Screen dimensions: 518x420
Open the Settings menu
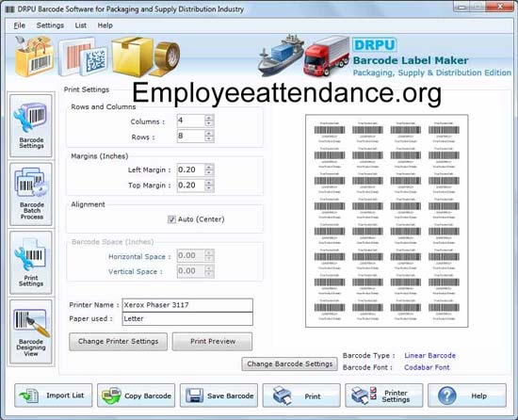coord(50,25)
